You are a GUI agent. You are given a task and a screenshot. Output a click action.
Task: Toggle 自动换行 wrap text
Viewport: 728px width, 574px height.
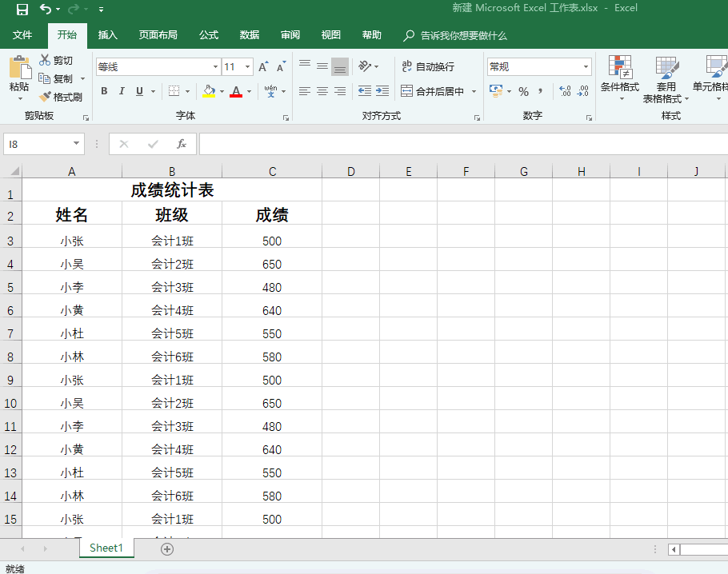(428, 66)
